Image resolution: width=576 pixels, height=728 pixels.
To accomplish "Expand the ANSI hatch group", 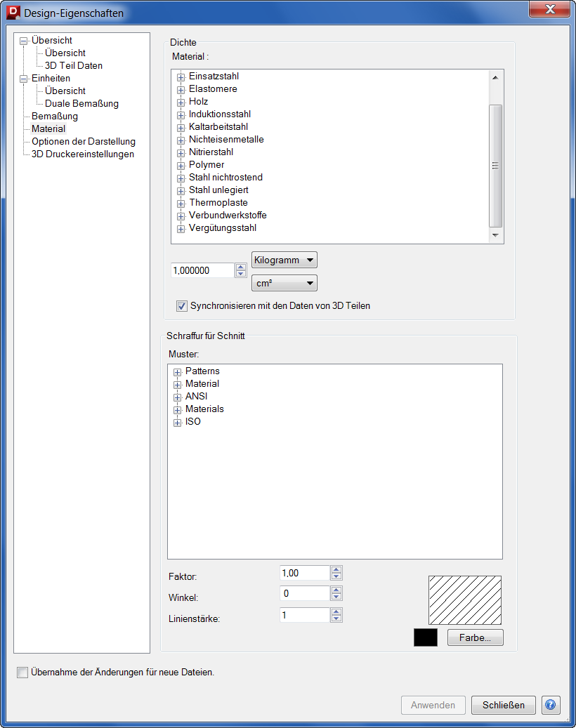I will [x=177, y=397].
